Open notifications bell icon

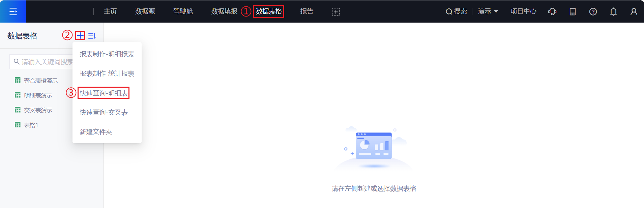point(613,12)
